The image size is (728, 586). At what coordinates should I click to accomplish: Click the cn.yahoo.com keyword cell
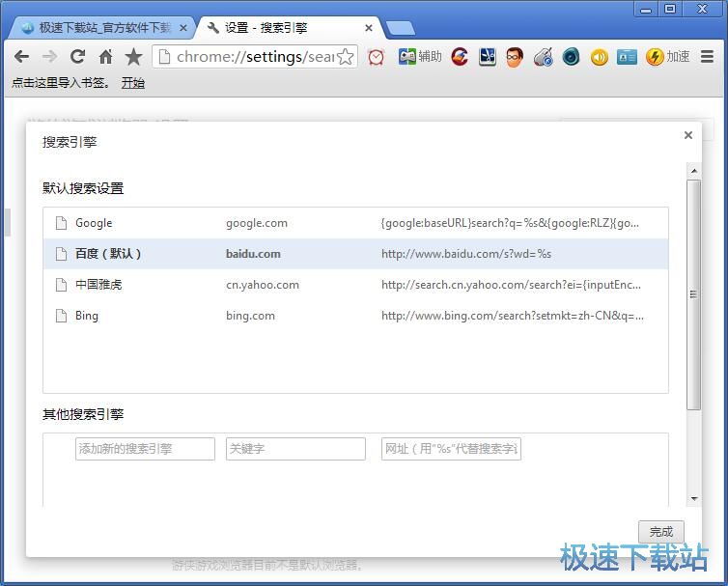pos(263,285)
